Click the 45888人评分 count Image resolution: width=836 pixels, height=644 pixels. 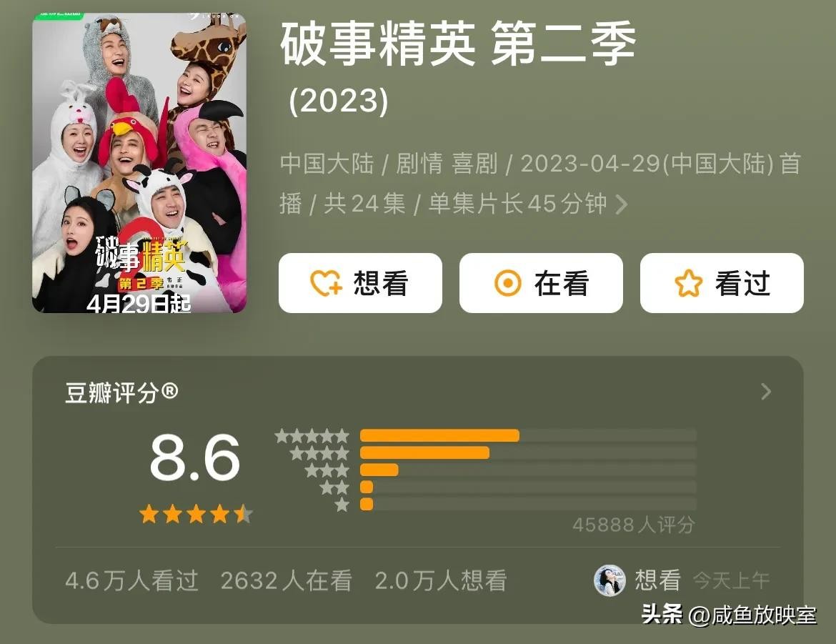pyautogui.click(x=633, y=525)
